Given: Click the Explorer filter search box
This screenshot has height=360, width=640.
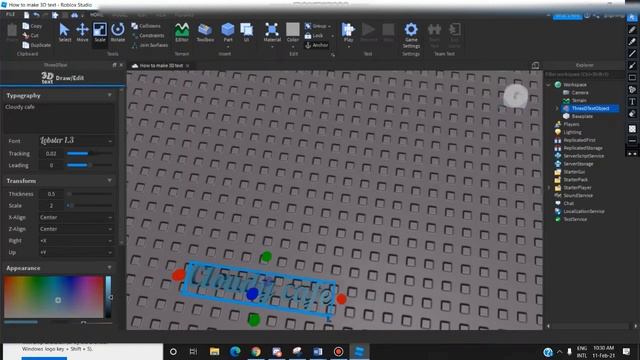Looking at the screenshot, I should click(584, 74).
